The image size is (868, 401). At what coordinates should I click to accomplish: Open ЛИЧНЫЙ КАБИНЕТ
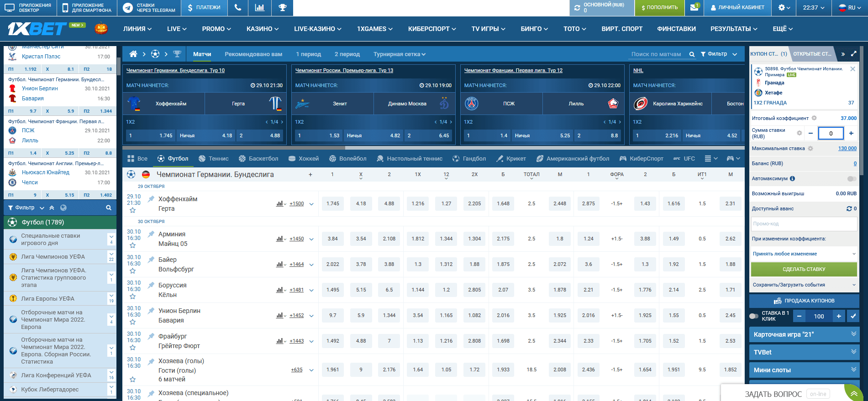[x=737, y=8]
